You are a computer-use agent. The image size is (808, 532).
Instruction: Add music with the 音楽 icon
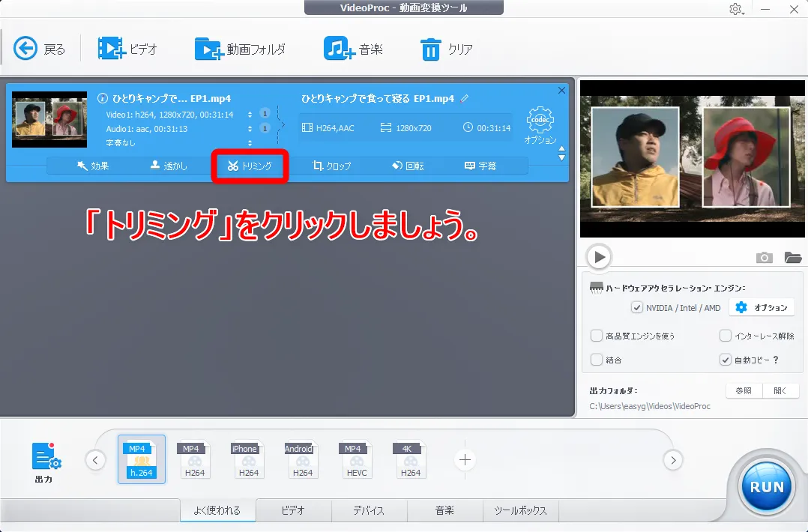[339, 49]
